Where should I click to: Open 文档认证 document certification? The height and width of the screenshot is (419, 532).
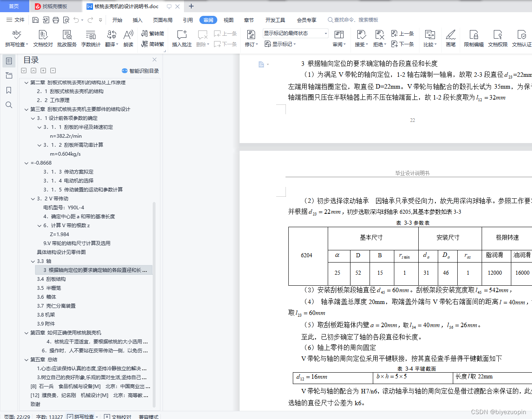[522, 39]
